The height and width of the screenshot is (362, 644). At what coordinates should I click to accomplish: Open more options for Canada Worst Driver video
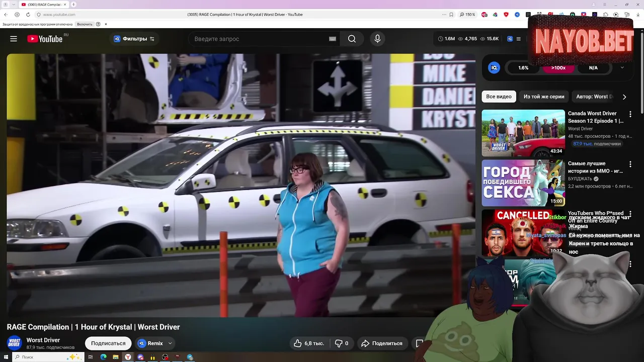[630, 114]
